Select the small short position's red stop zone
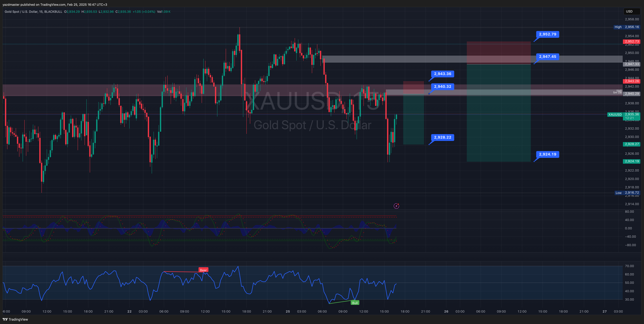This screenshot has width=644, height=324. click(x=413, y=88)
